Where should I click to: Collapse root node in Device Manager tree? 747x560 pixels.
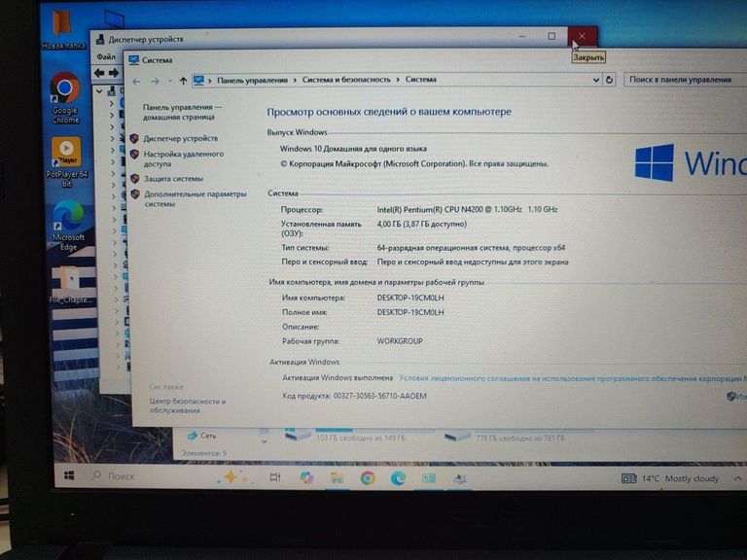(99, 90)
